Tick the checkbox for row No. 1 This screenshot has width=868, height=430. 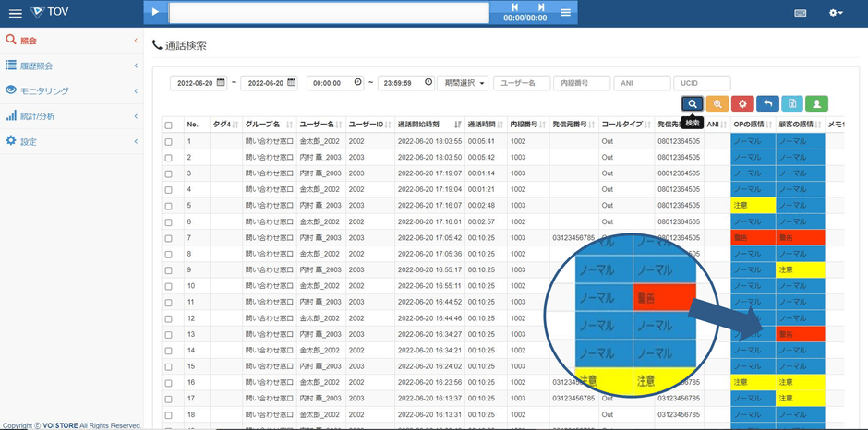click(x=168, y=142)
